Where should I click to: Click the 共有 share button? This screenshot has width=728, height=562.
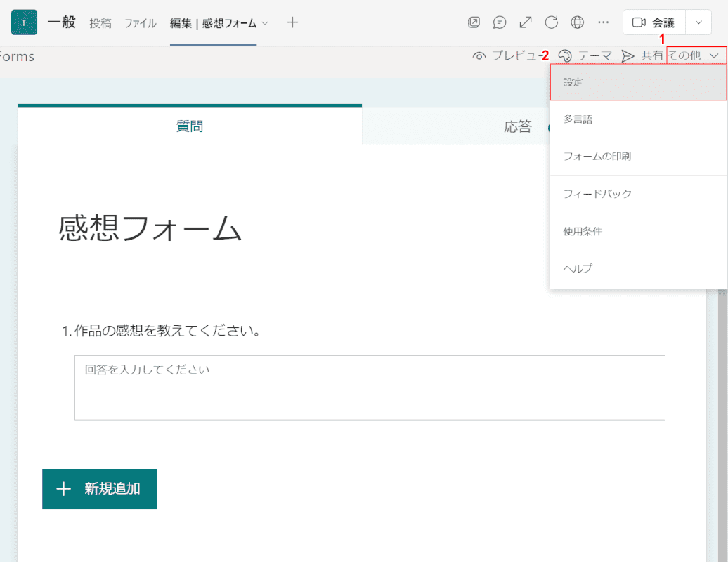pos(642,55)
